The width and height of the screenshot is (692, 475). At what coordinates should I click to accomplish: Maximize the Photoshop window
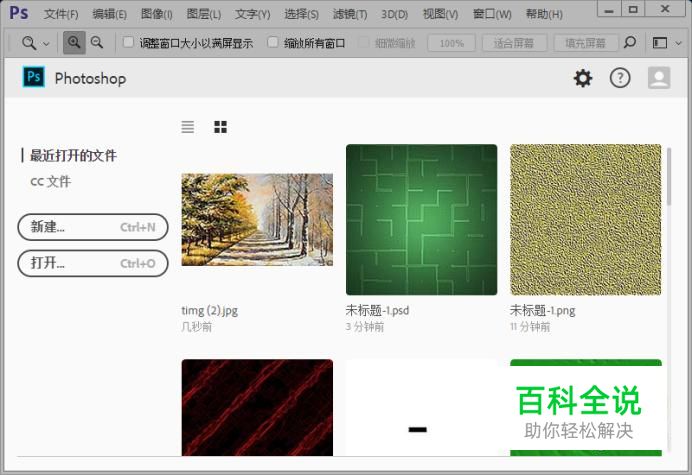(633, 9)
